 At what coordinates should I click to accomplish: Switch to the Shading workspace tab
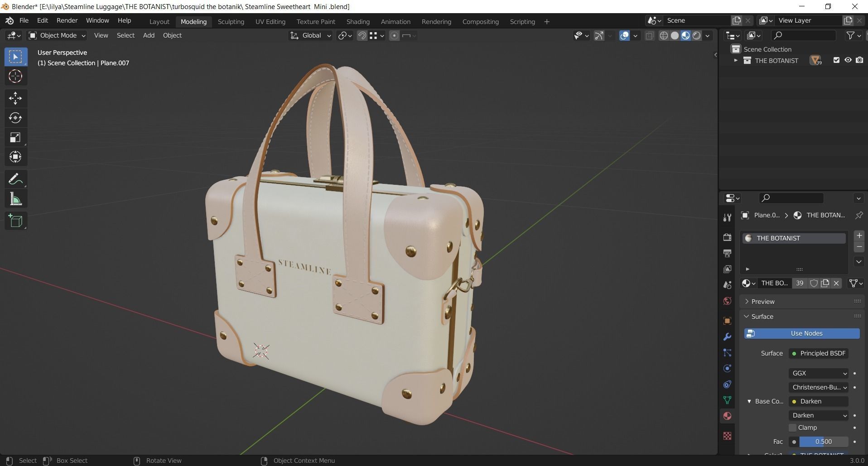358,22
